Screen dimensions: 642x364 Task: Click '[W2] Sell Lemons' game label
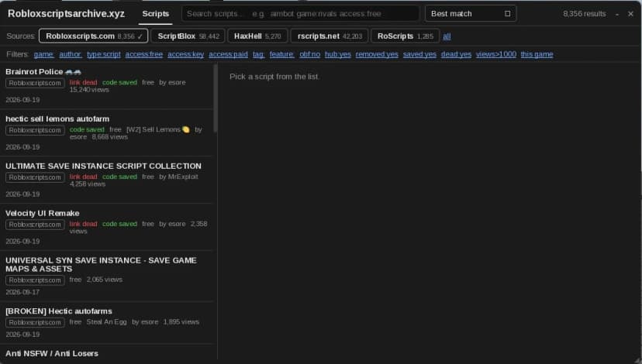coord(157,129)
